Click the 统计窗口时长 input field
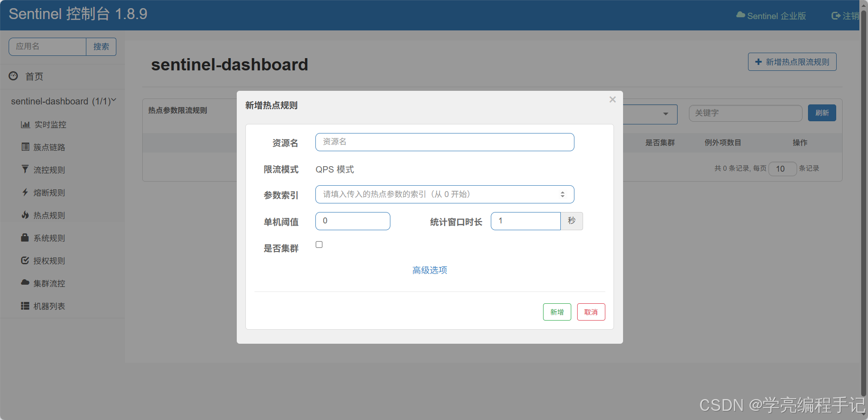 (x=525, y=221)
